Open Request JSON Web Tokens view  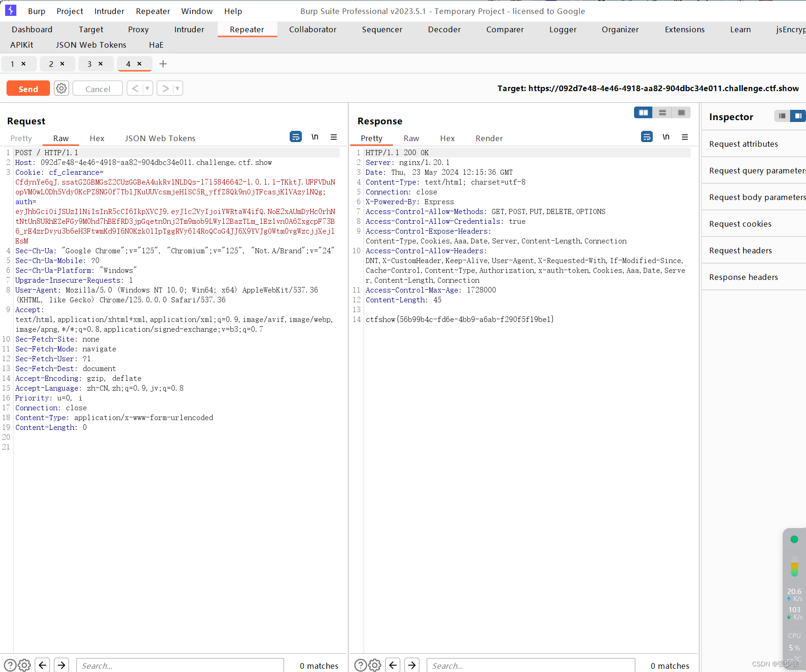(x=160, y=138)
